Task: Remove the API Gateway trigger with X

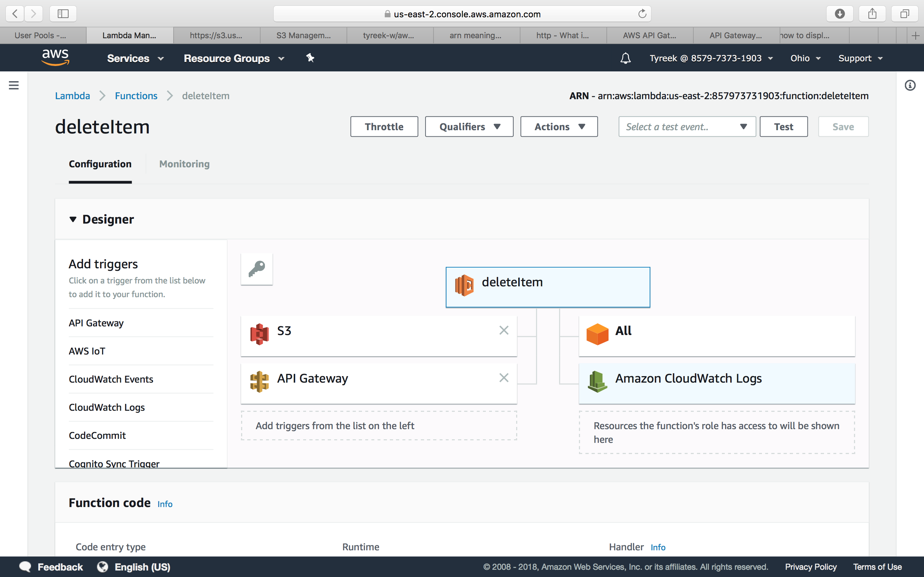Action: point(504,378)
